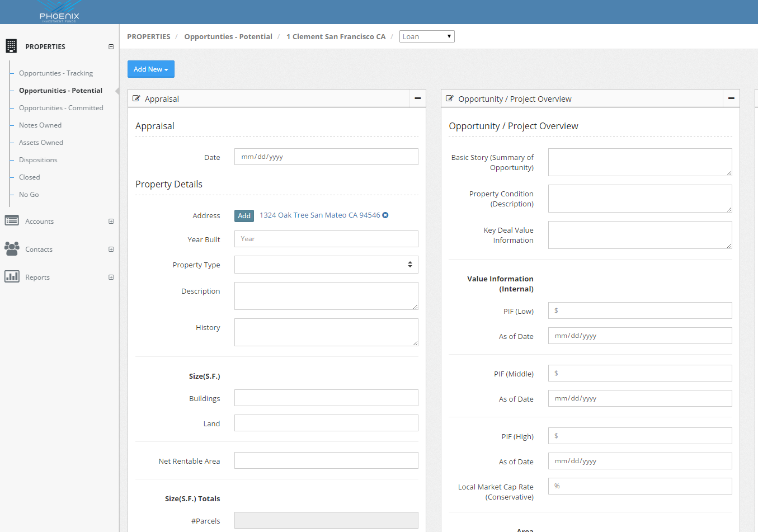Focus the PIF (High) amount field

640,436
